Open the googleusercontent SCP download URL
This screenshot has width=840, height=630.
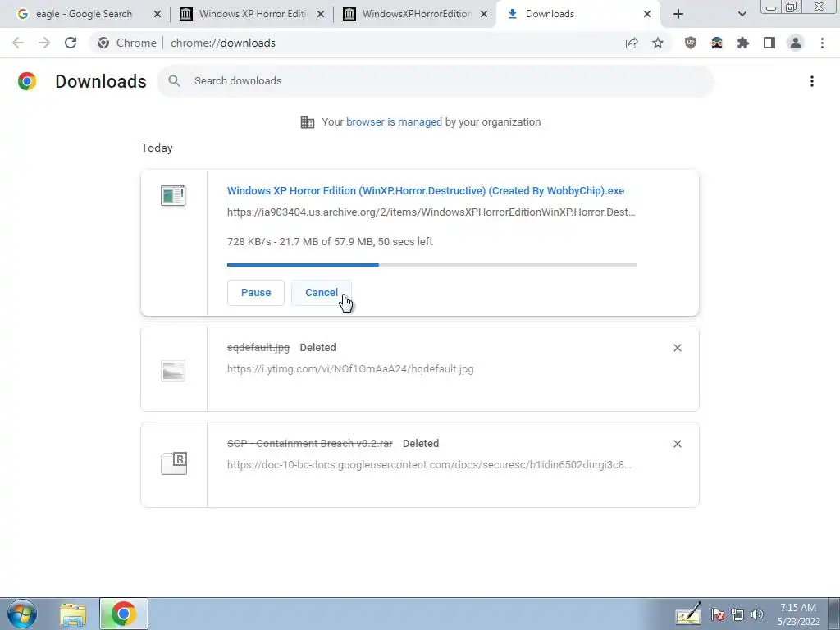tap(429, 465)
